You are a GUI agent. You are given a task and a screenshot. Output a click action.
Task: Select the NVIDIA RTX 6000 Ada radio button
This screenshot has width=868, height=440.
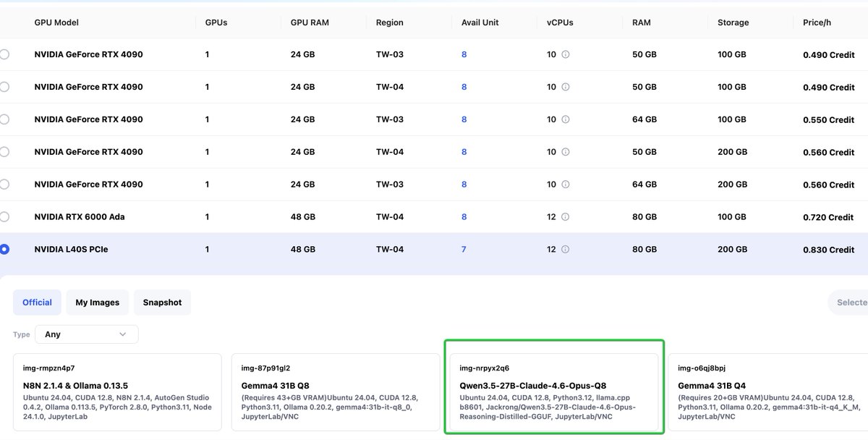tap(4, 217)
